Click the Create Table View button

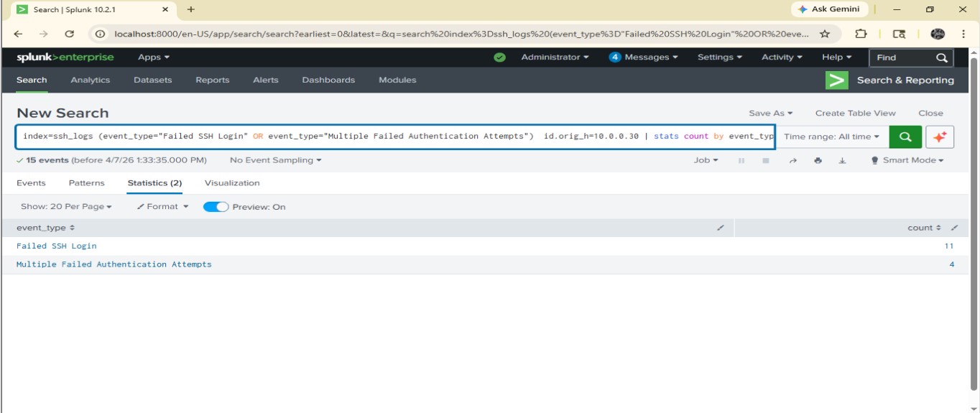[855, 113]
